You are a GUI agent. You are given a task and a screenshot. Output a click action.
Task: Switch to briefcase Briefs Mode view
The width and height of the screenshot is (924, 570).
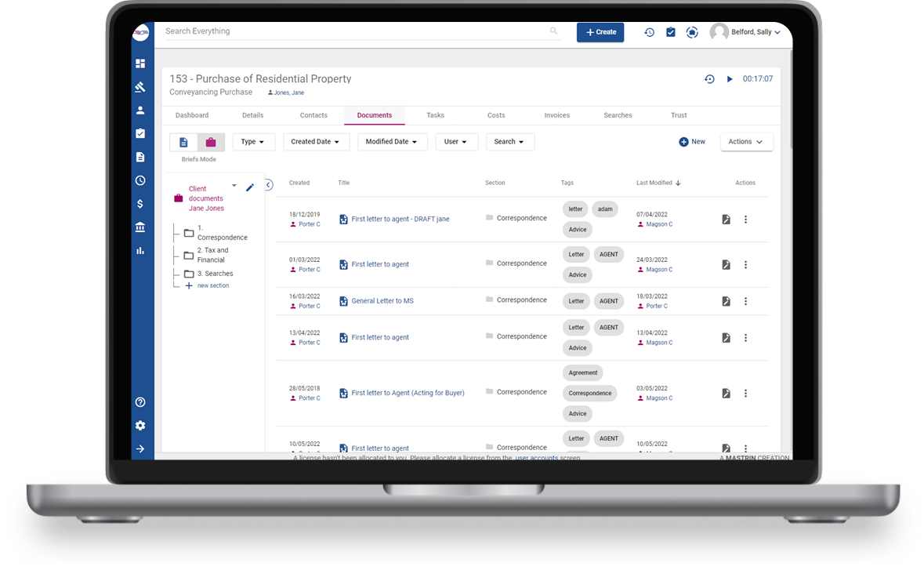point(211,142)
